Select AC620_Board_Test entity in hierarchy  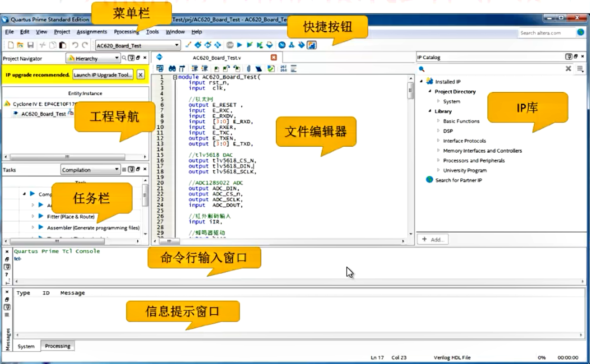pyautogui.click(x=43, y=114)
